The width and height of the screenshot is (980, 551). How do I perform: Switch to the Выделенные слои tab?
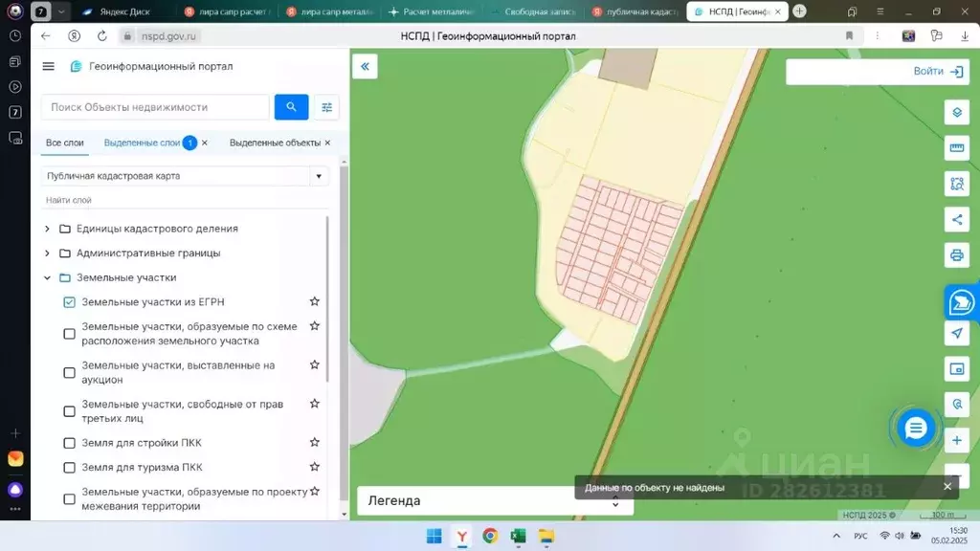point(142,143)
